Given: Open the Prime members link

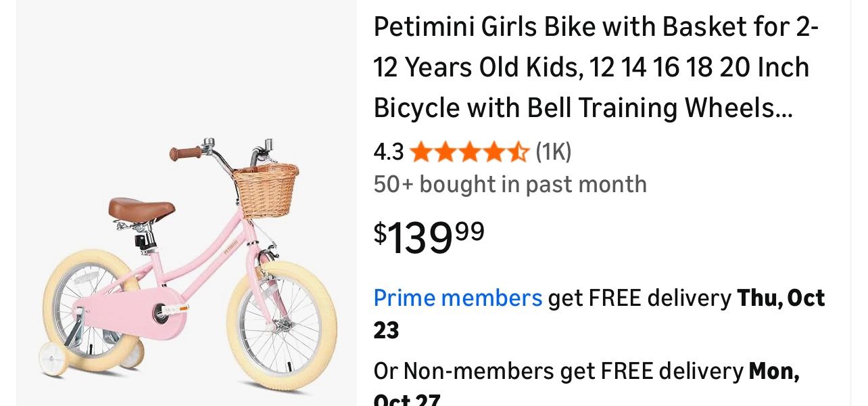Looking at the screenshot, I should (458, 298).
